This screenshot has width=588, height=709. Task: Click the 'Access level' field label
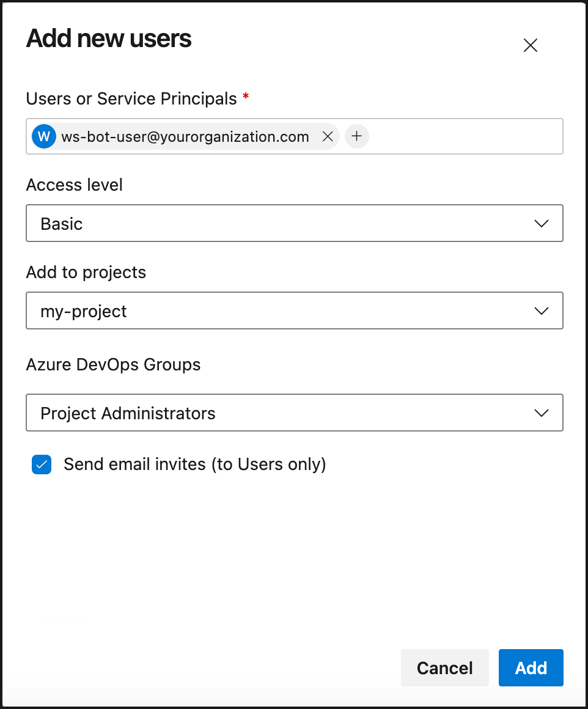click(x=75, y=185)
